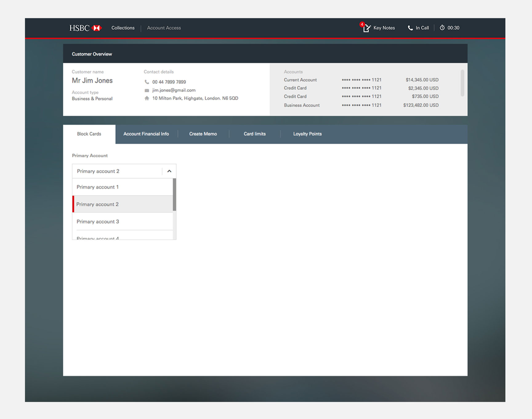The image size is (532, 419).
Task: Switch to the Account Financial Info tab
Action: click(146, 134)
